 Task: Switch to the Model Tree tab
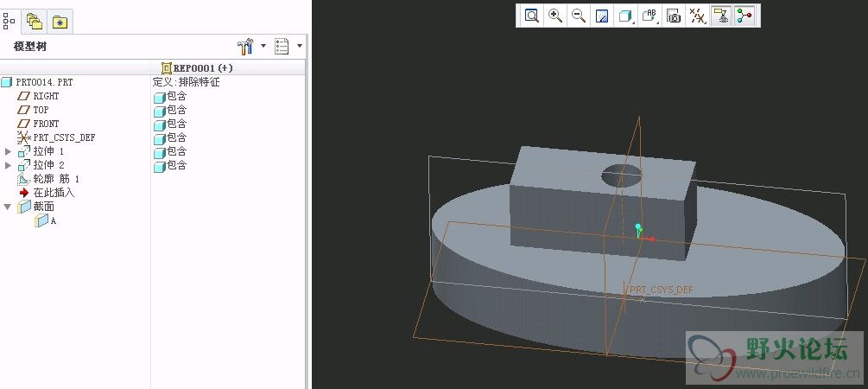10,22
